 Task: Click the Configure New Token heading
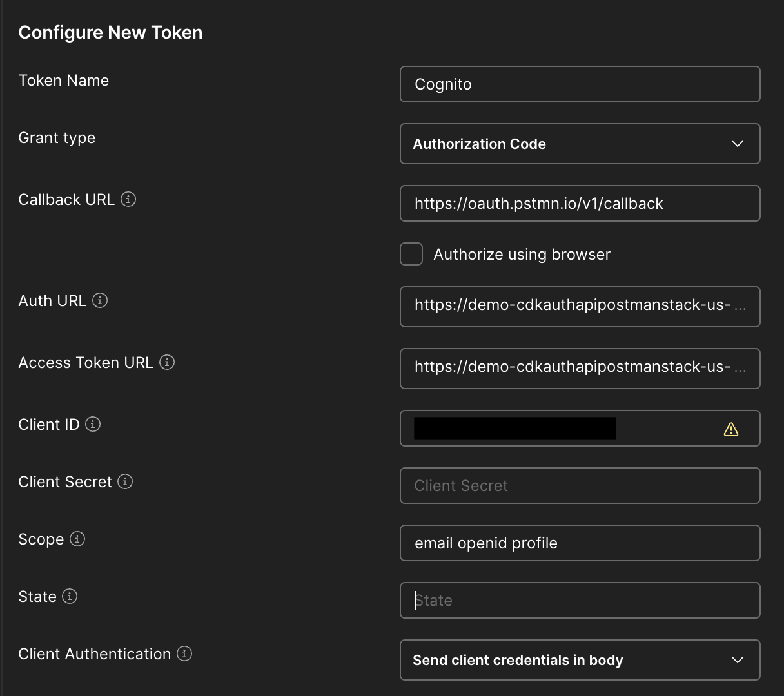pyautogui.click(x=110, y=32)
